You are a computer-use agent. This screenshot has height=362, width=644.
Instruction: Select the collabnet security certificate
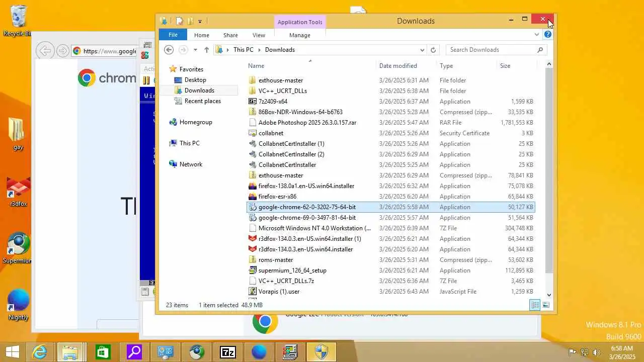coord(390,133)
